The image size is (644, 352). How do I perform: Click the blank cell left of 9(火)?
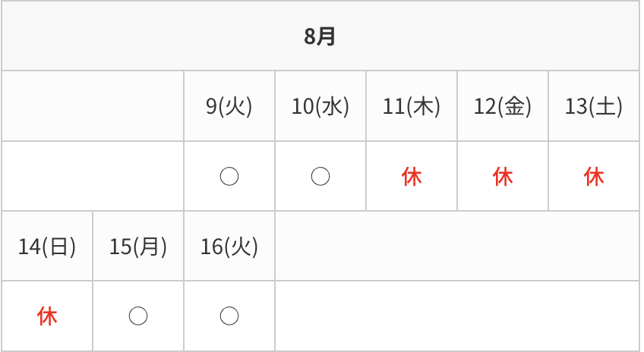[93, 106]
